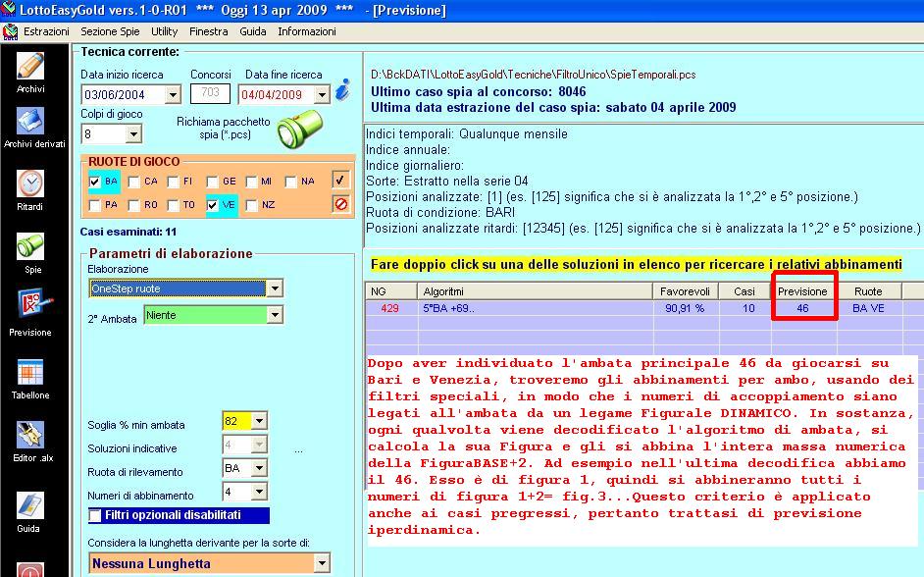Viewport: 924px width, 577px height.
Task: Click the Ruote column header
Action: [869, 291]
